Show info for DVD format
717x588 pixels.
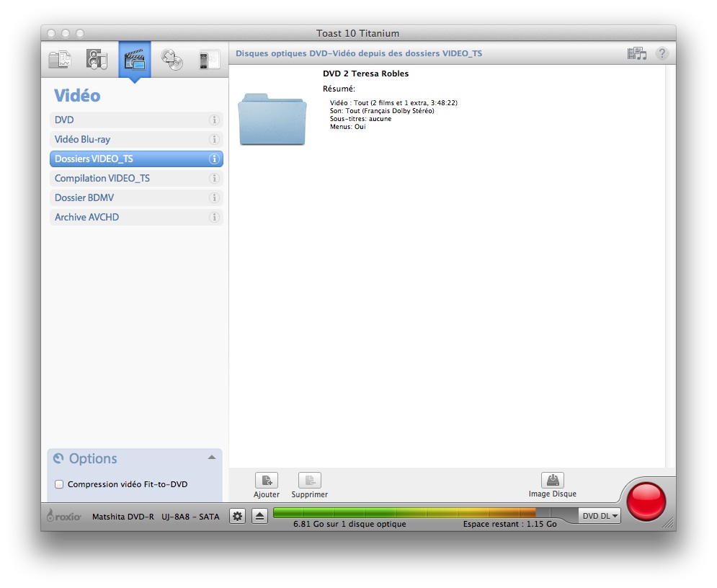(x=214, y=120)
